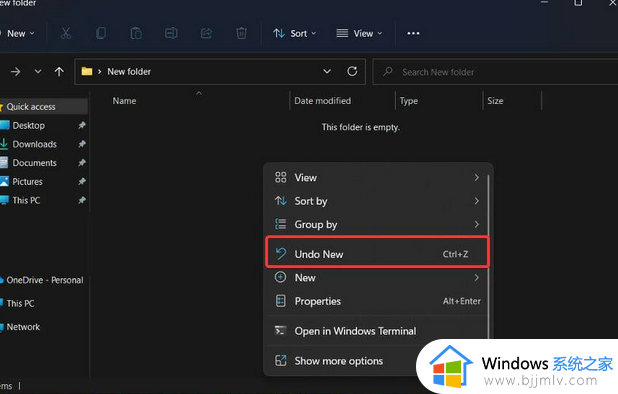This screenshot has width=618, height=394.
Task: Expand the Sort by submenu arrow
Action: 477,201
